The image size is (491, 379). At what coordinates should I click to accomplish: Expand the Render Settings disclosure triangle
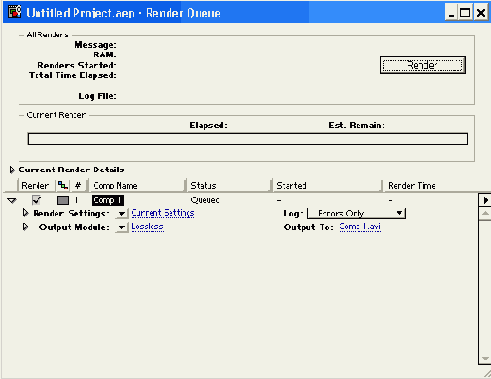tap(25, 213)
